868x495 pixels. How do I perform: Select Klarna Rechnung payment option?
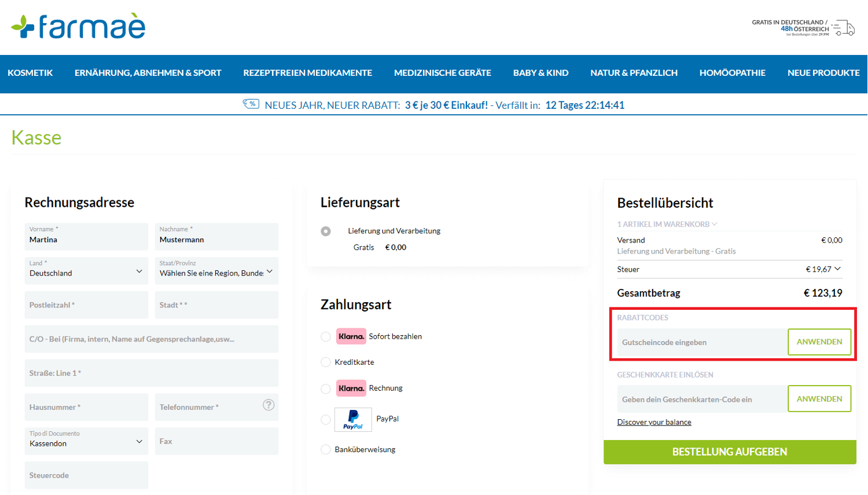click(326, 388)
